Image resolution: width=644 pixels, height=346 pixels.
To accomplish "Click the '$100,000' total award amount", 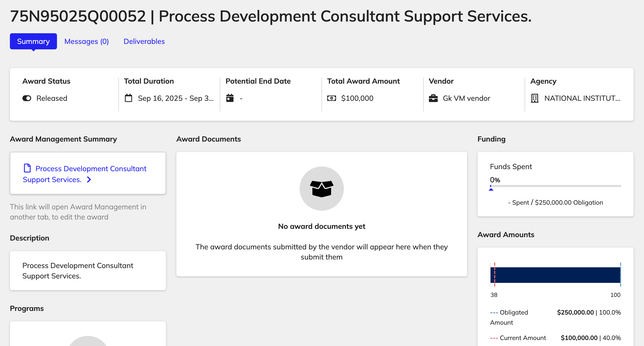I will pyautogui.click(x=357, y=98).
